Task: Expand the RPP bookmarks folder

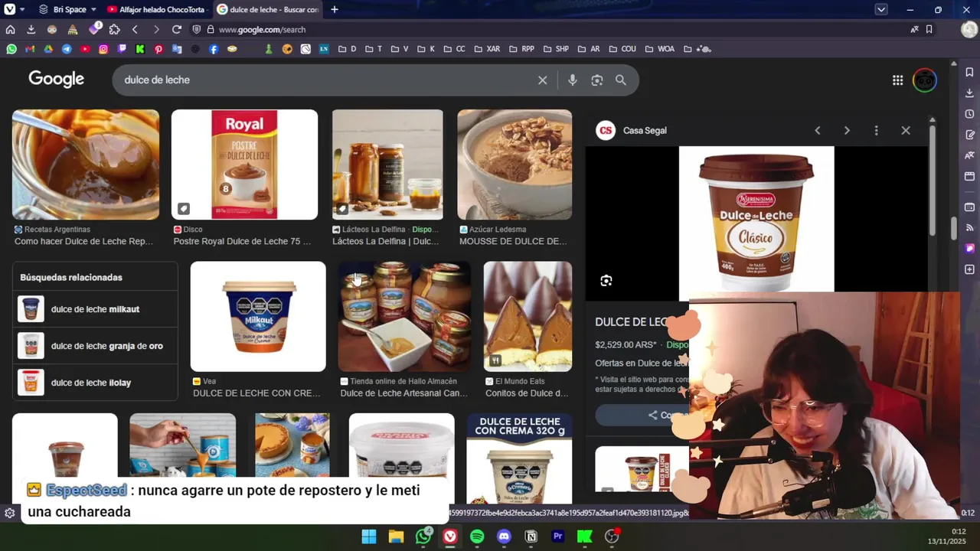Action: 521,49
